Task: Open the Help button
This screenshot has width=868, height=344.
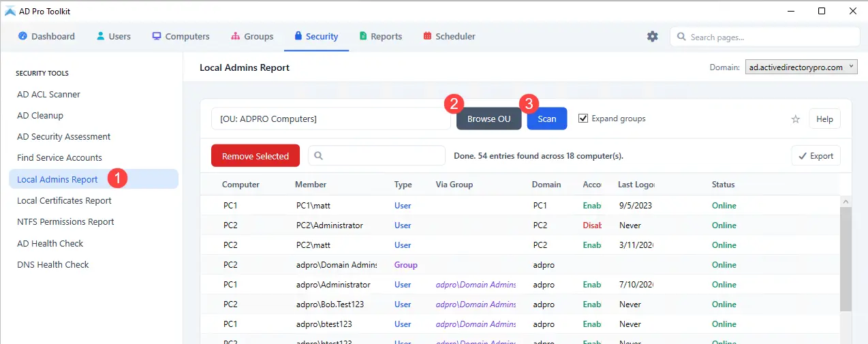Action: [824, 119]
